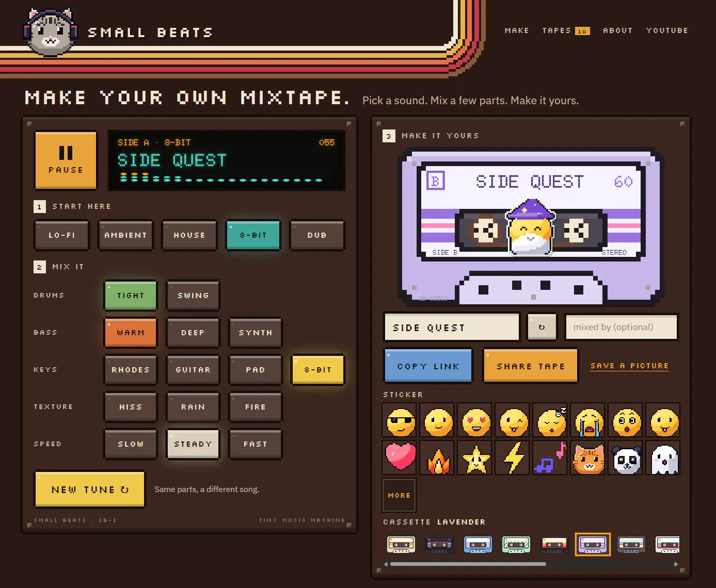Go to the About page
The width and height of the screenshot is (716, 588).
point(618,30)
